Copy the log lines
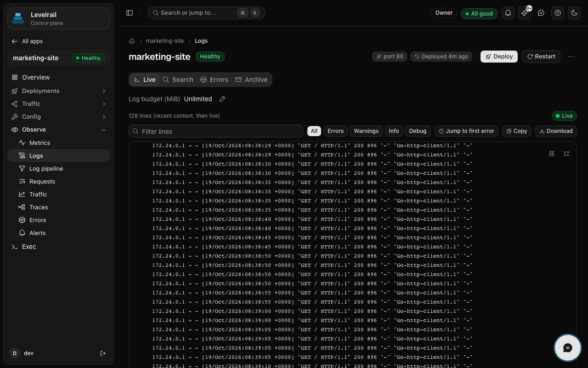The image size is (588, 368). (x=517, y=131)
